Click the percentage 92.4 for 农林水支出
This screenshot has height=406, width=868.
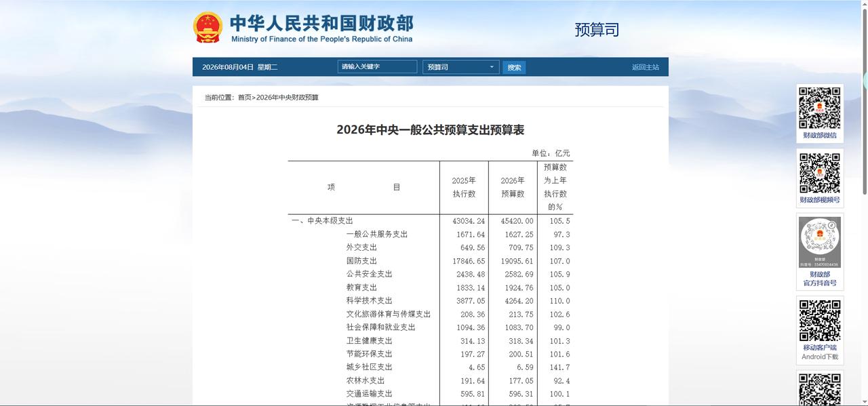pos(562,380)
